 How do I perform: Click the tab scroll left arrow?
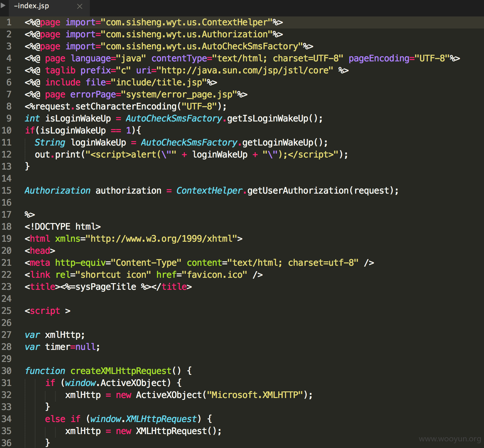tap(3, 6)
